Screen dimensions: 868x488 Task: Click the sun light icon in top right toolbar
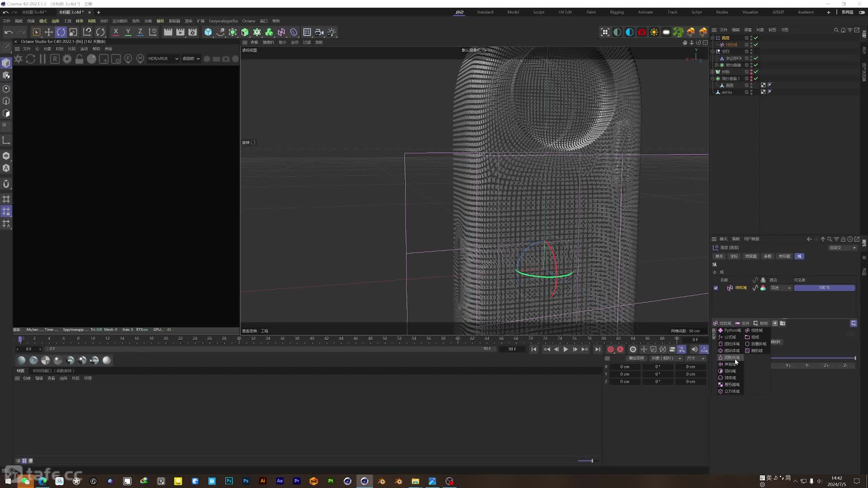pyautogui.click(x=654, y=32)
